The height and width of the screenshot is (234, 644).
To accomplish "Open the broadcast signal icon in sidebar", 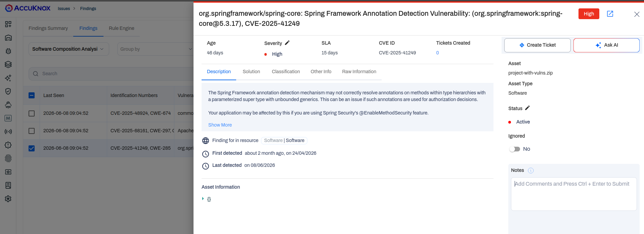I will [8, 132].
